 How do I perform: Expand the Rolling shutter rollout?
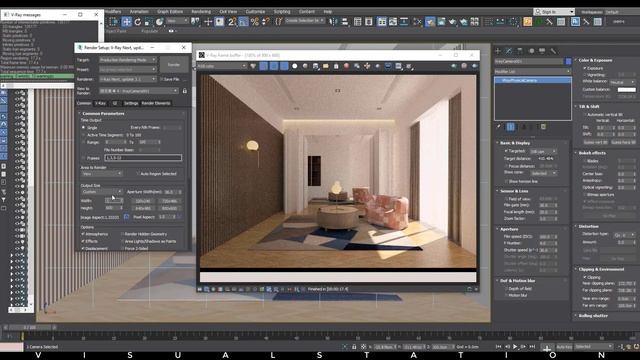point(593,316)
